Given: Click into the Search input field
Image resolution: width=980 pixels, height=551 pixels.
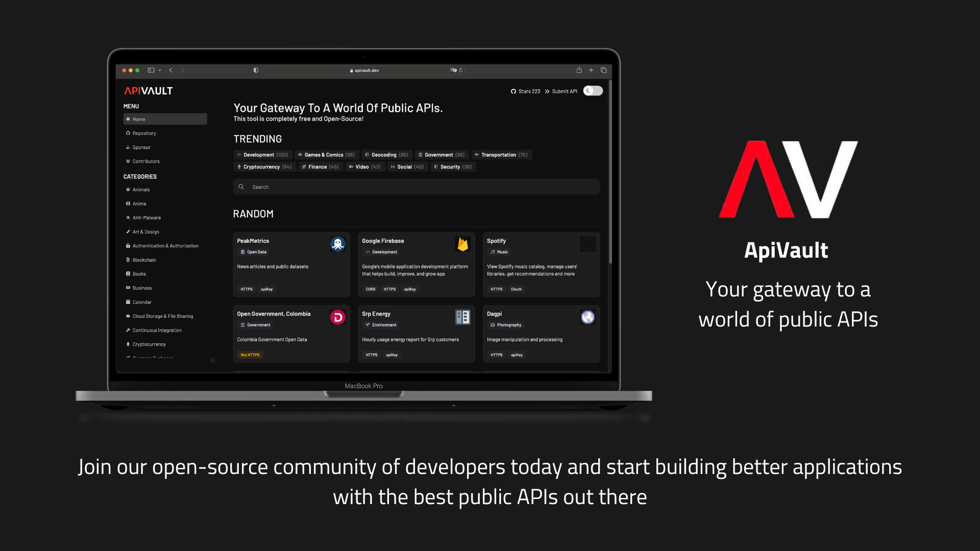Looking at the screenshot, I should pos(416,187).
